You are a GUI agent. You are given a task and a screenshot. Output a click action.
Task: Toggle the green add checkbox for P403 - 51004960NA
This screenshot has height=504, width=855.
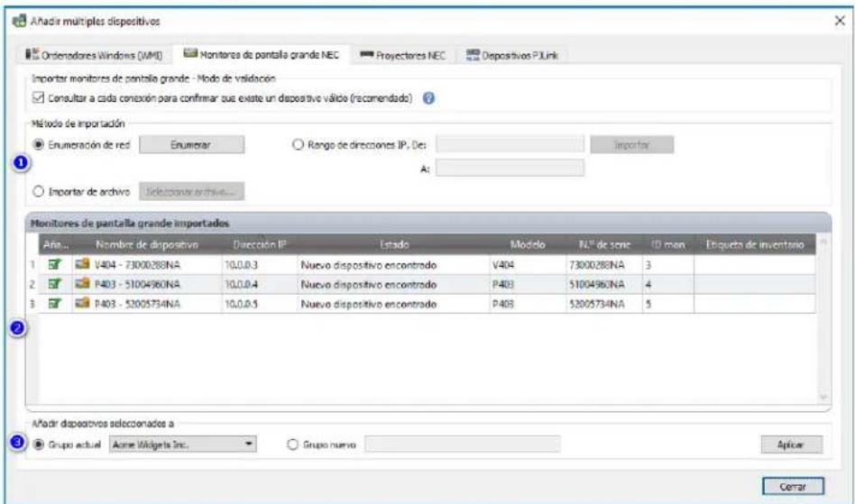point(54,284)
